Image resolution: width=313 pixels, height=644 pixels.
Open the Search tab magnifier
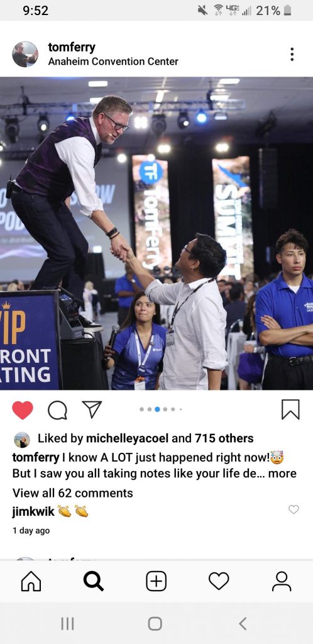tap(94, 581)
